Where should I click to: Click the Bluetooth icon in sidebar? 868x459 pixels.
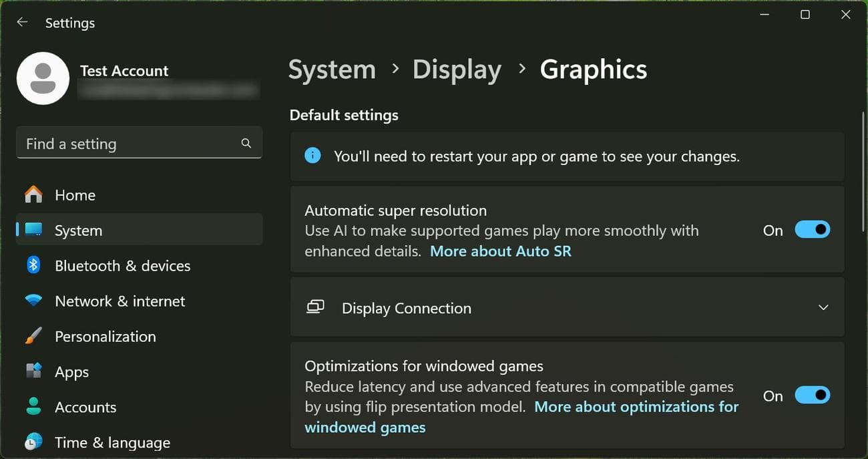click(33, 265)
